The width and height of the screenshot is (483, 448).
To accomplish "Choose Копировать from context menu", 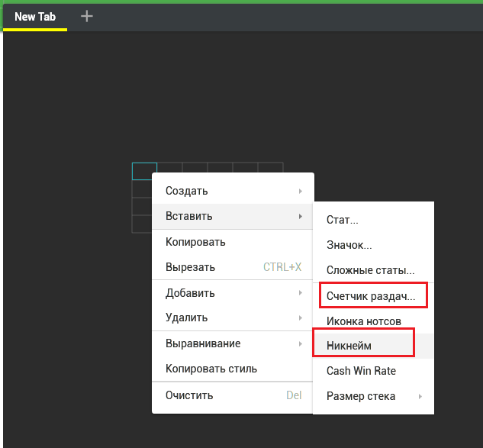I will coord(233,242).
